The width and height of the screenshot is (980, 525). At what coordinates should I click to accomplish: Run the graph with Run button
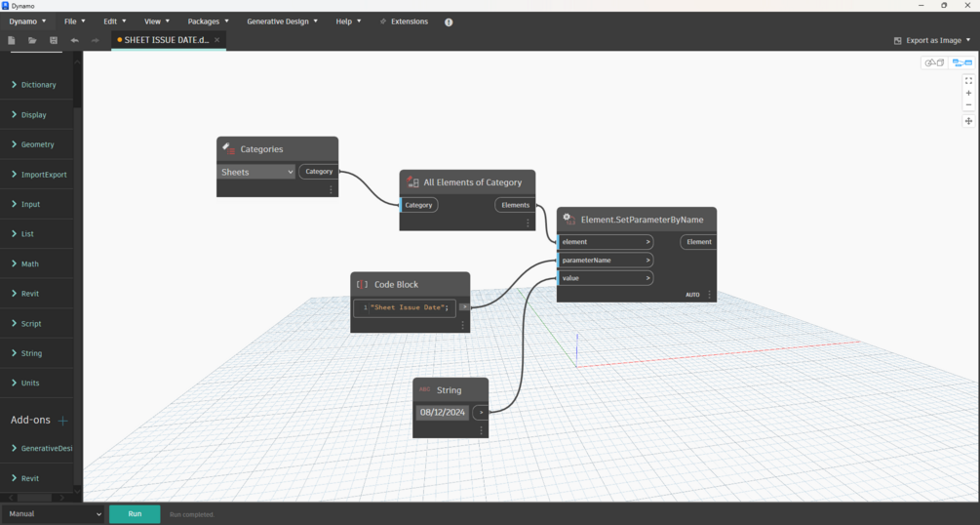click(x=135, y=513)
